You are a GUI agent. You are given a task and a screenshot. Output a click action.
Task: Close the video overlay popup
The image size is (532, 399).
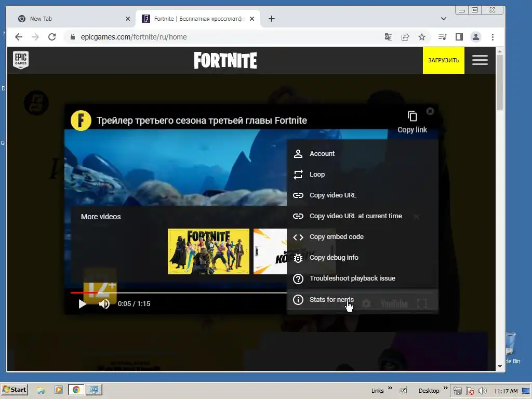[430, 111]
